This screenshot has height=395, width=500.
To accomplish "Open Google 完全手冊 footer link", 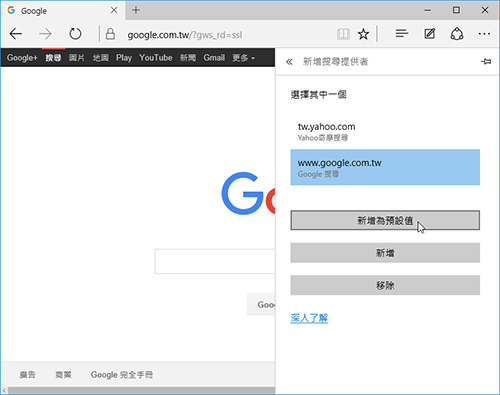I will click(122, 375).
